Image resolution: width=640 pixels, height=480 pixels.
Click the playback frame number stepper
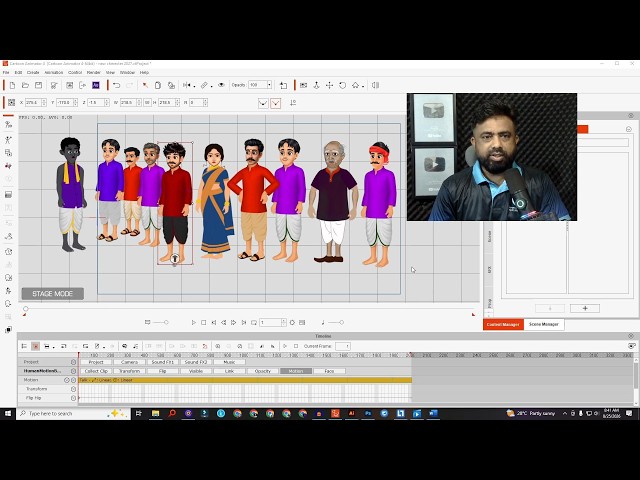284,322
